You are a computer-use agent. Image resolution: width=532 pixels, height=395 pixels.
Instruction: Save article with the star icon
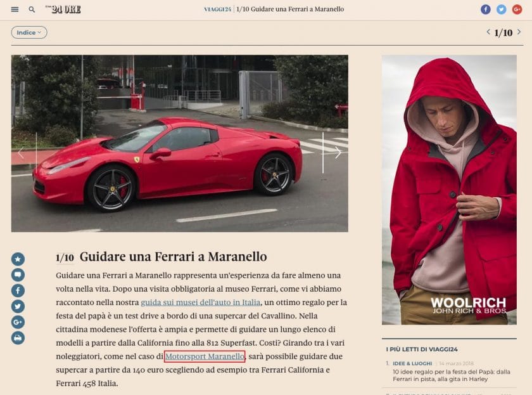18,259
